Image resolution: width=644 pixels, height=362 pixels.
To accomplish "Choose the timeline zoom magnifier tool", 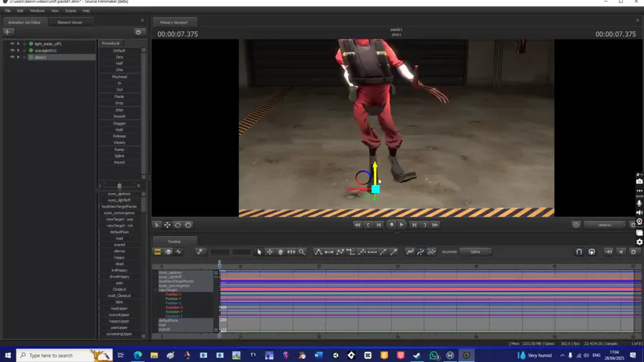I will (x=302, y=252).
